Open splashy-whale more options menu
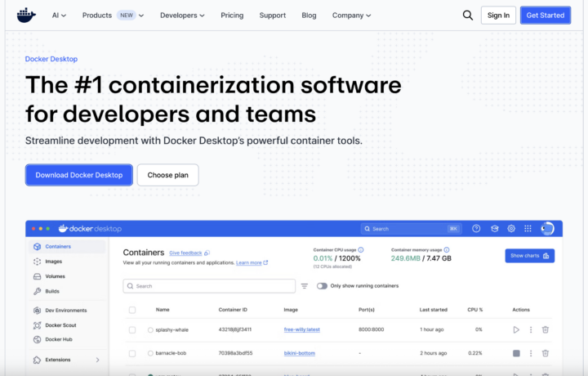588x376 pixels. pos(531,330)
